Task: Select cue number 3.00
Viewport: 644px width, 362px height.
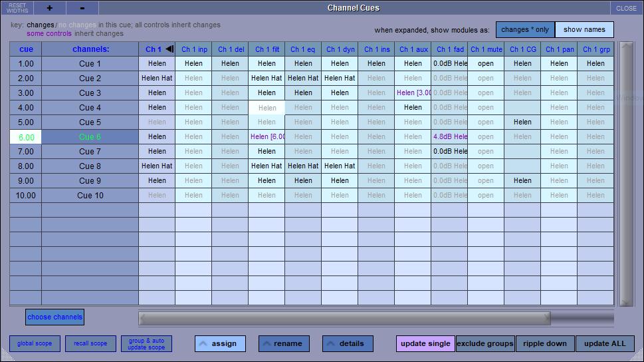Action: 25,92
